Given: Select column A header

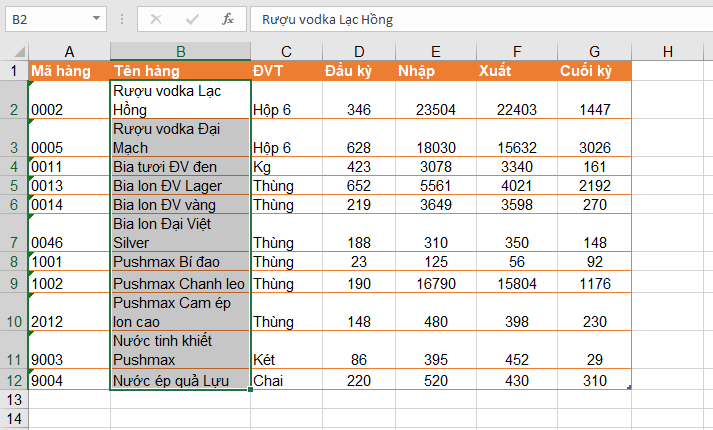Looking at the screenshot, I should (x=69, y=51).
